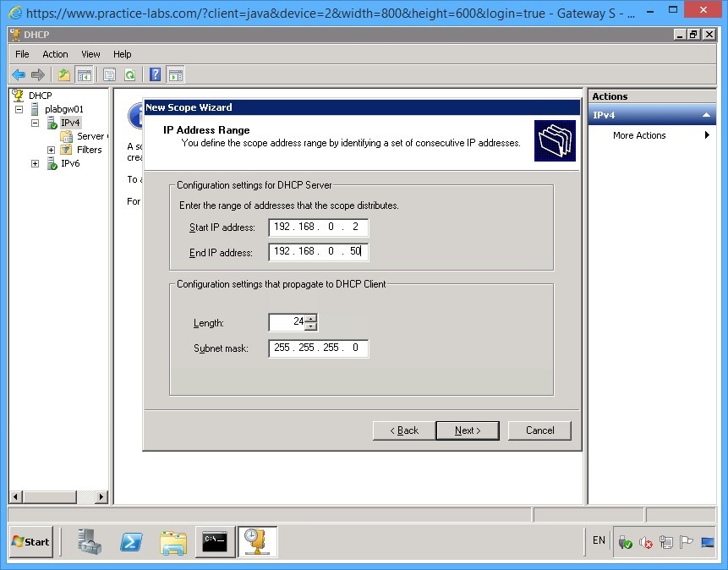
Task: Click the Refresh icon in the toolbar
Action: coord(131,74)
